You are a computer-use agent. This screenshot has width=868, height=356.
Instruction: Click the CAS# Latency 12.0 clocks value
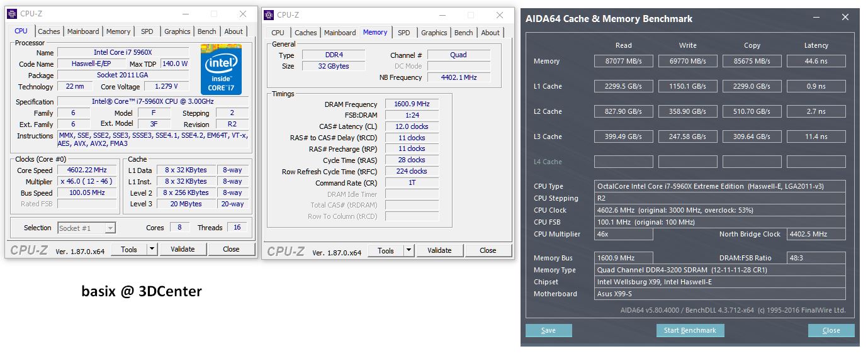412,126
